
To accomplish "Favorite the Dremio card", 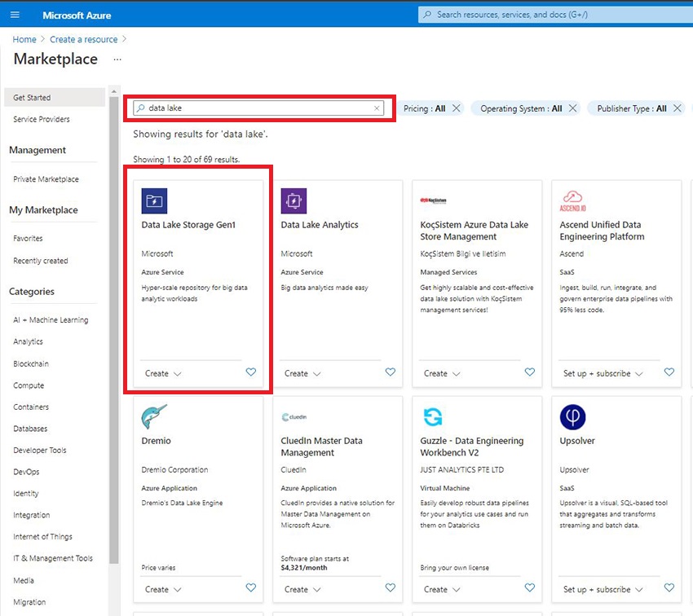I will click(x=251, y=587).
